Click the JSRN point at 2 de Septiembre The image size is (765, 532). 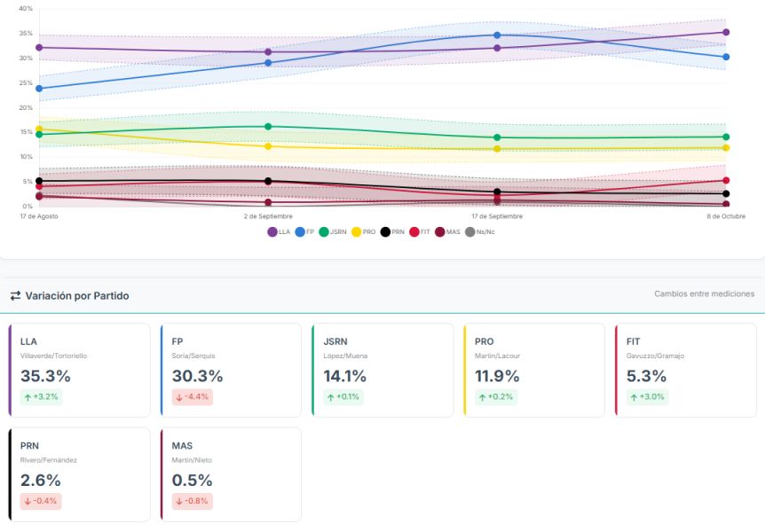coord(268,127)
